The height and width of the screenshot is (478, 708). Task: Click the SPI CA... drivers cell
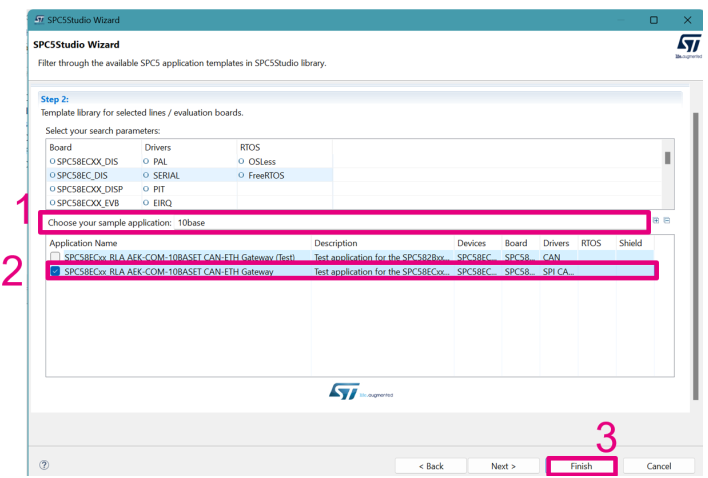pos(559,271)
